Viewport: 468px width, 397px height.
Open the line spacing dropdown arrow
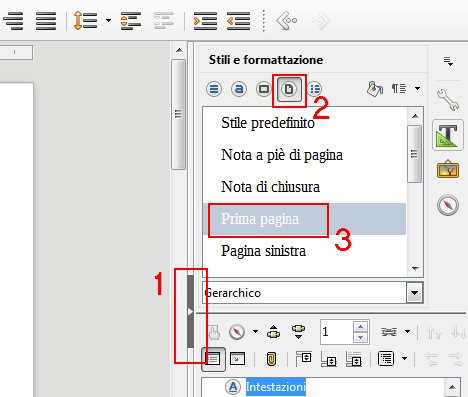(x=108, y=21)
